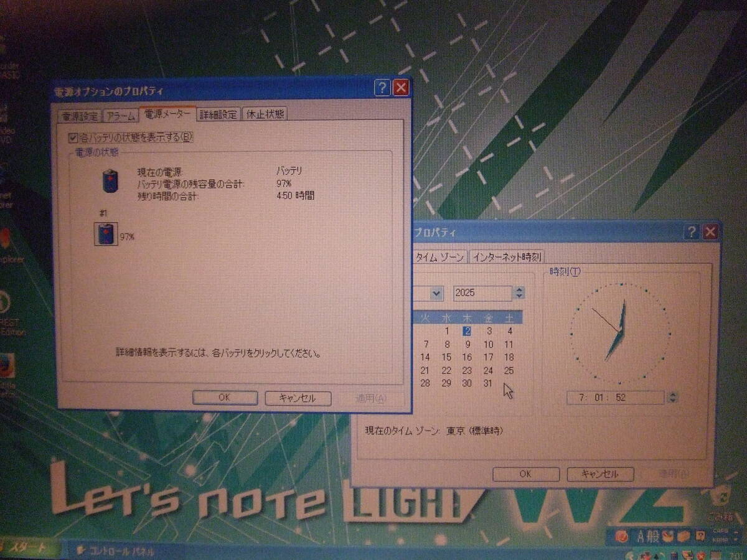Click the taskbar clock showing 7:01
Viewport: 747px width, 560px height.
tap(736, 554)
